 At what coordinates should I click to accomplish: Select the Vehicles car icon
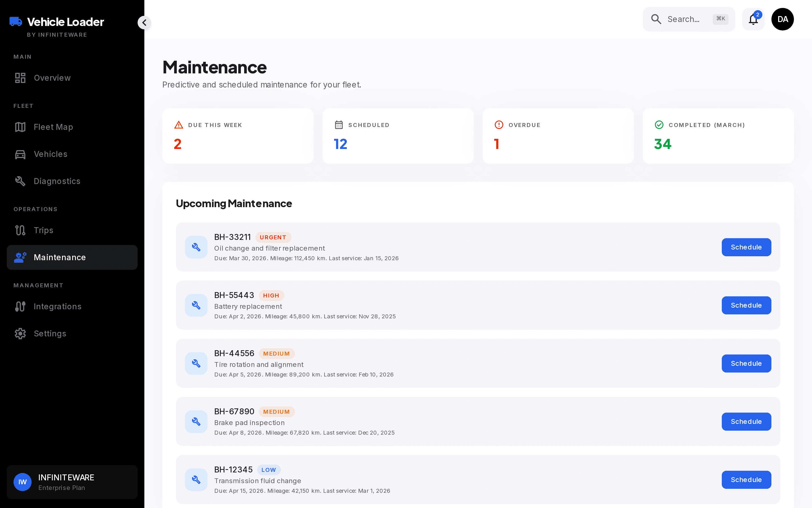tap(20, 154)
